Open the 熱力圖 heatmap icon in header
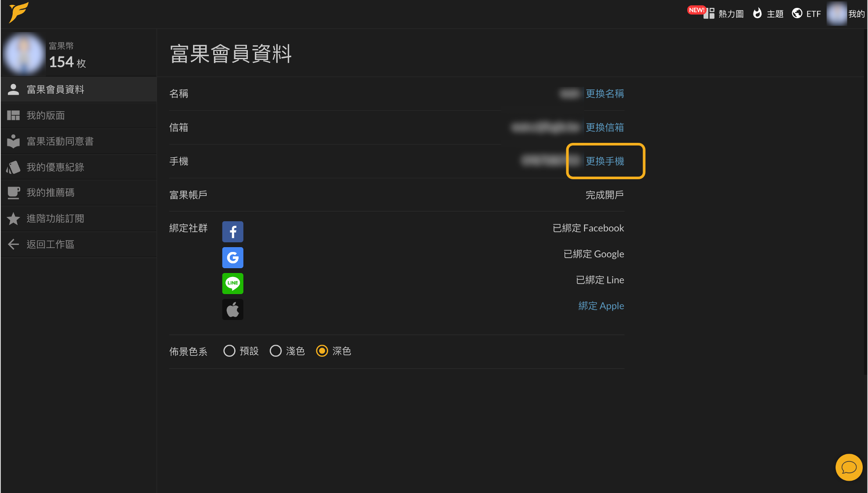This screenshot has width=868, height=493. click(709, 14)
